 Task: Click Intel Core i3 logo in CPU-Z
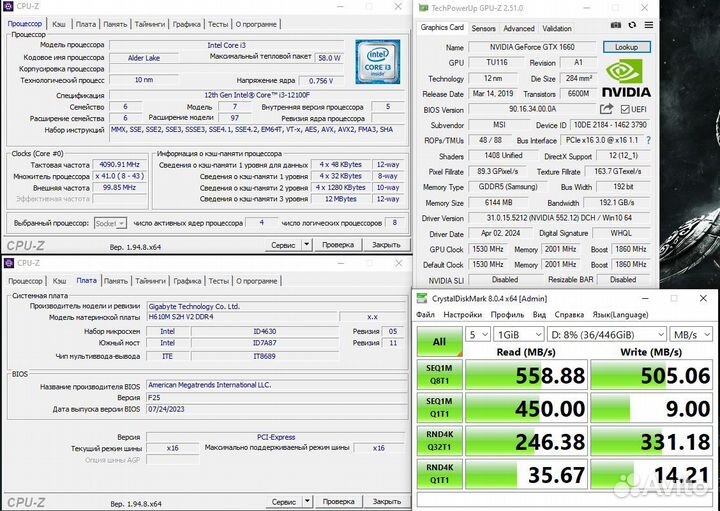[x=377, y=62]
